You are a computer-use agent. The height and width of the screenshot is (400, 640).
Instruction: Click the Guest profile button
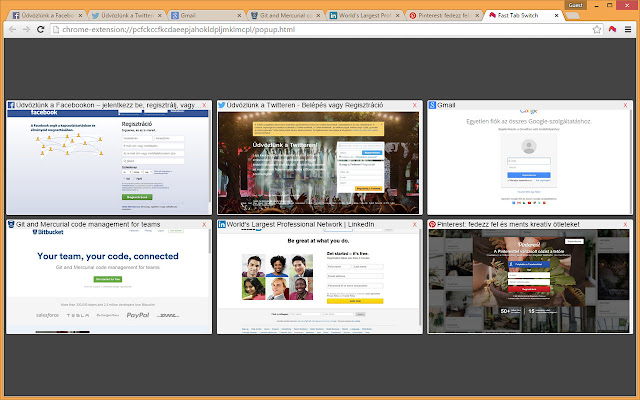[x=576, y=5]
